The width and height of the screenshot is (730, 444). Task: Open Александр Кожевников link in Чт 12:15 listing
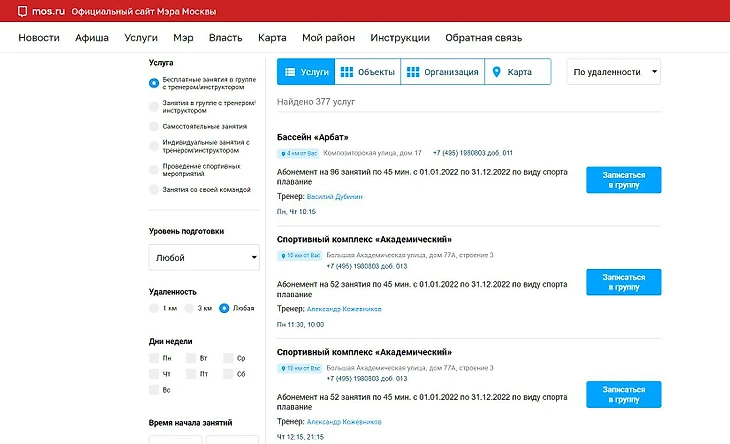(344, 422)
